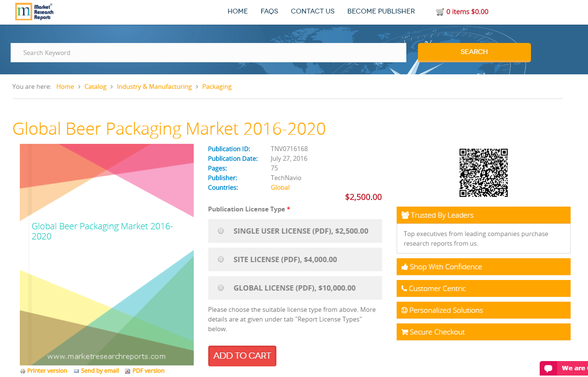Open the shopping cart icon in the header
Viewport: 588px width, 377px height.
440,11
